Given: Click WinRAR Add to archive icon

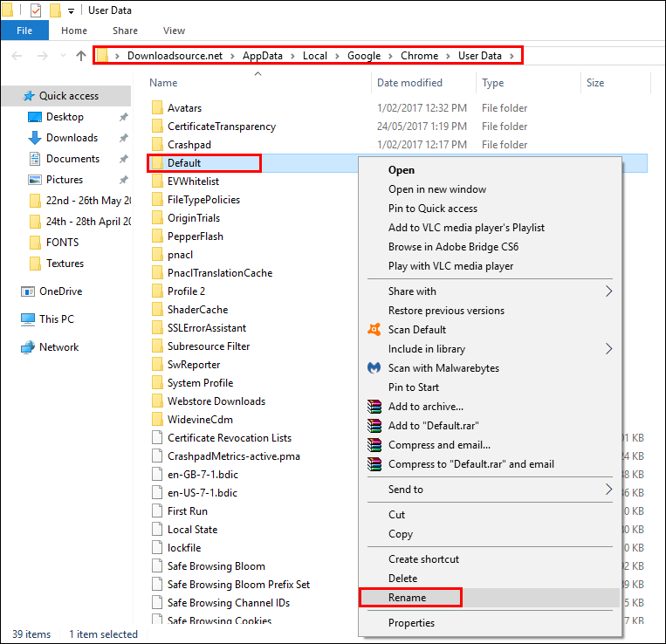Looking at the screenshot, I should (374, 407).
